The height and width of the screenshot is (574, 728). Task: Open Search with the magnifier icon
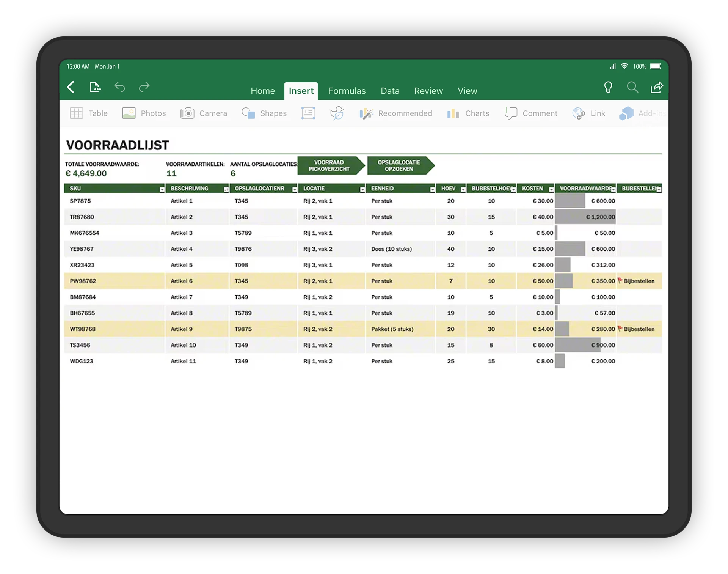[x=632, y=87]
